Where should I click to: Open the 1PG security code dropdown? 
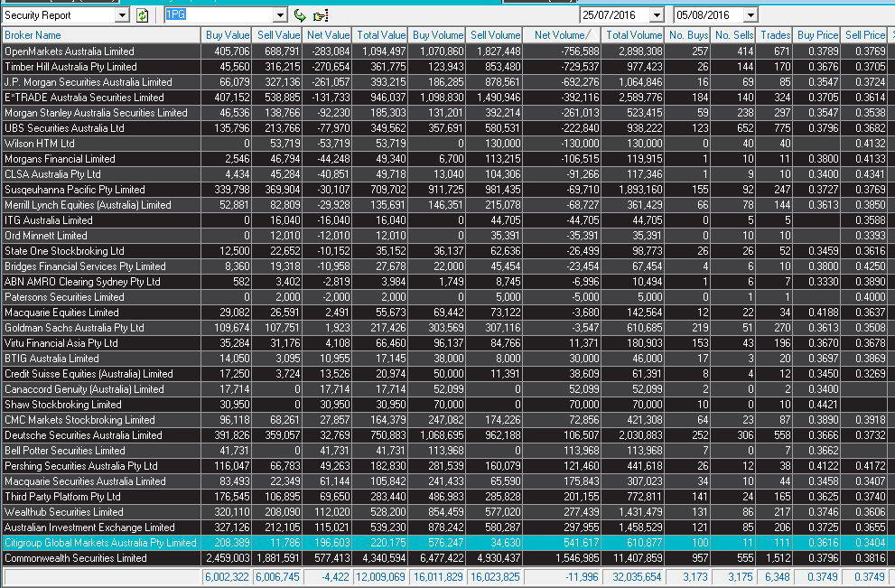click(280, 15)
